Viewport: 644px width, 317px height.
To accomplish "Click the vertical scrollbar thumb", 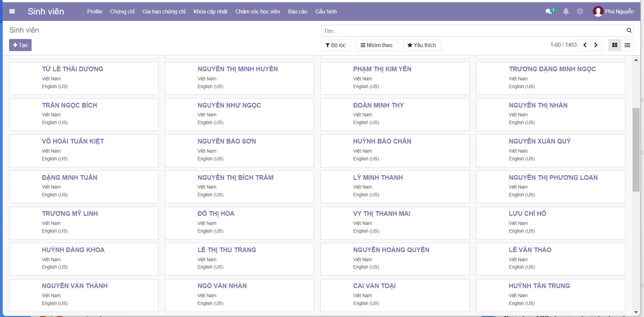I will point(636,150).
